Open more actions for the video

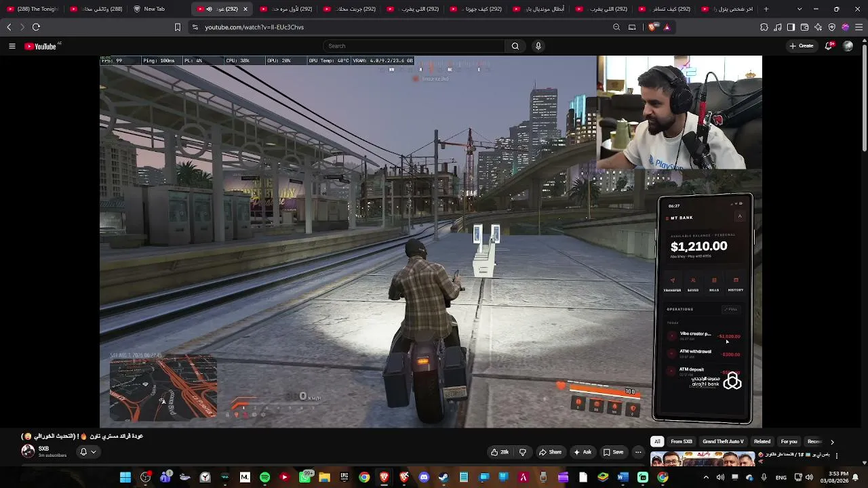point(638,452)
